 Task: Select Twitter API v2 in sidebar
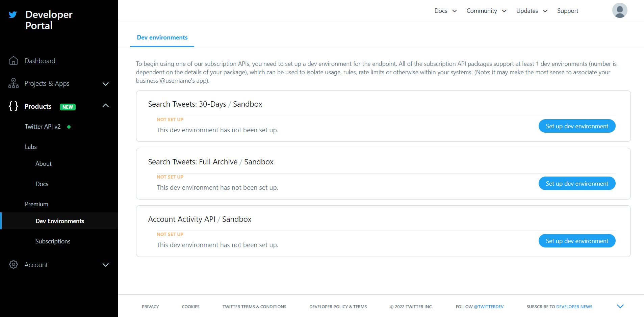[43, 127]
